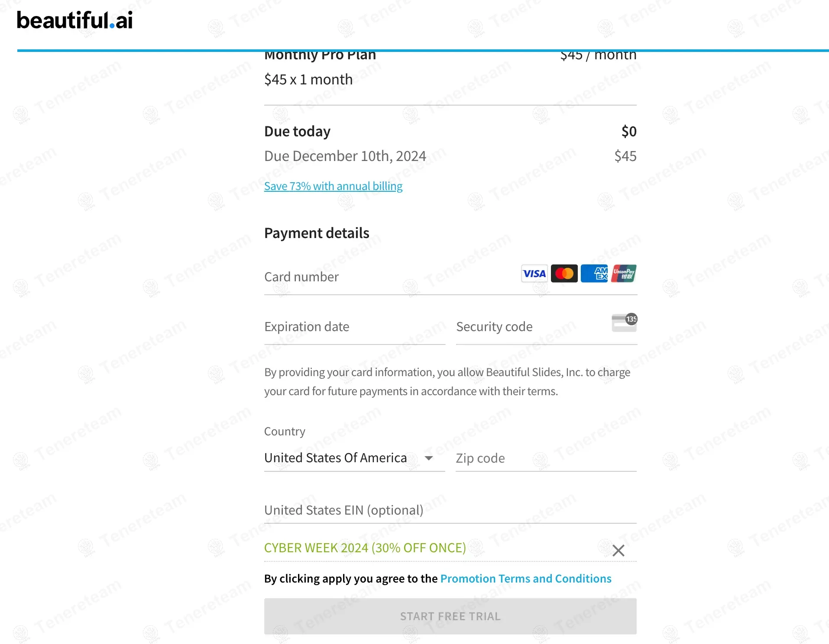Click the Payment details heading
The height and width of the screenshot is (644, 829).
pos(317,233)
